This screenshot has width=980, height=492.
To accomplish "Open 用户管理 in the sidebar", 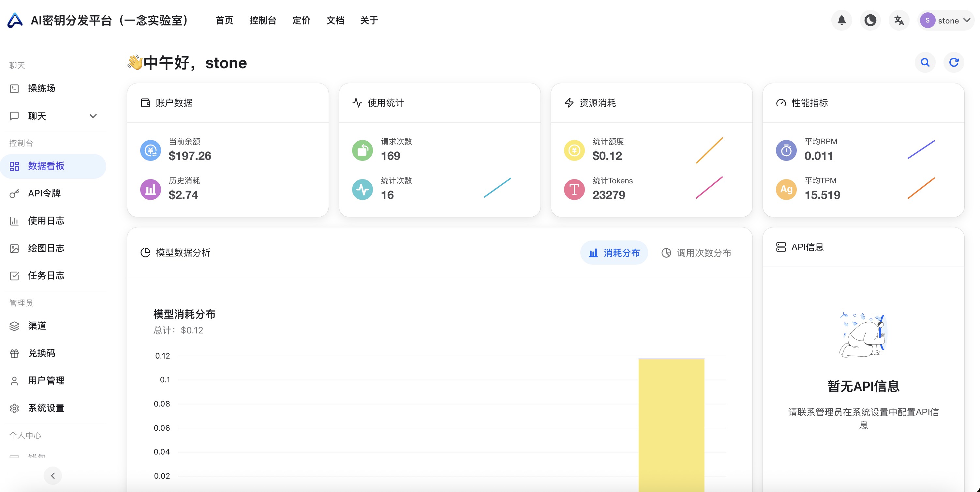I will click(x=53, y=381).
